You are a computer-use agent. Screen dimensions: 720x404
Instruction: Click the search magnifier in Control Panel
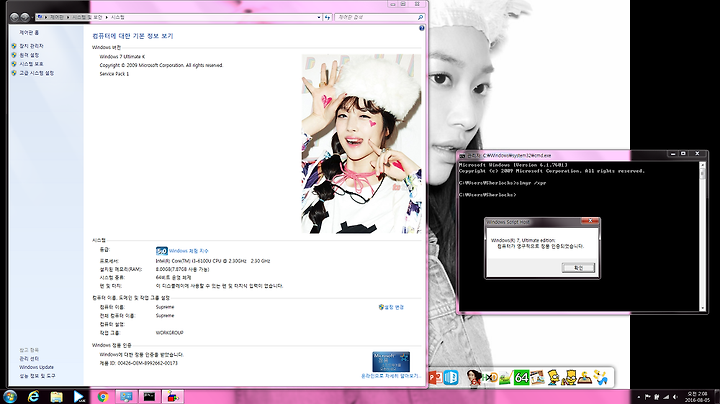420,17
